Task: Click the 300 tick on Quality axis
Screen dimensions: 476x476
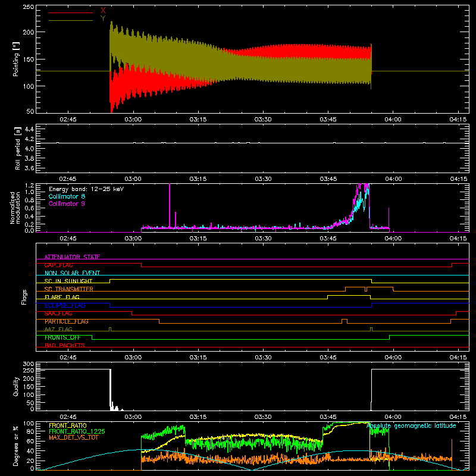Action: point(28,364)
